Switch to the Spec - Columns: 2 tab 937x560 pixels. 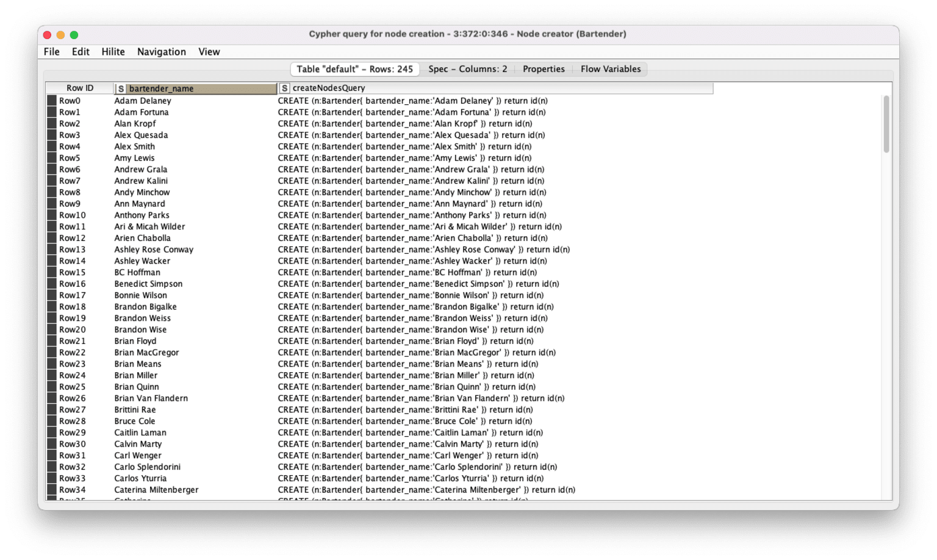point(467,69)
